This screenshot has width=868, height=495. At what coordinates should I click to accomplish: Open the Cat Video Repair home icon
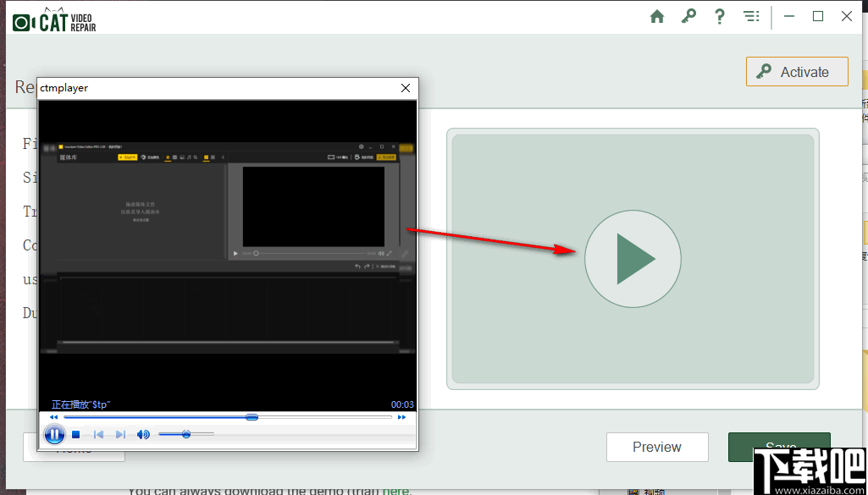click(x=656, y=17)
